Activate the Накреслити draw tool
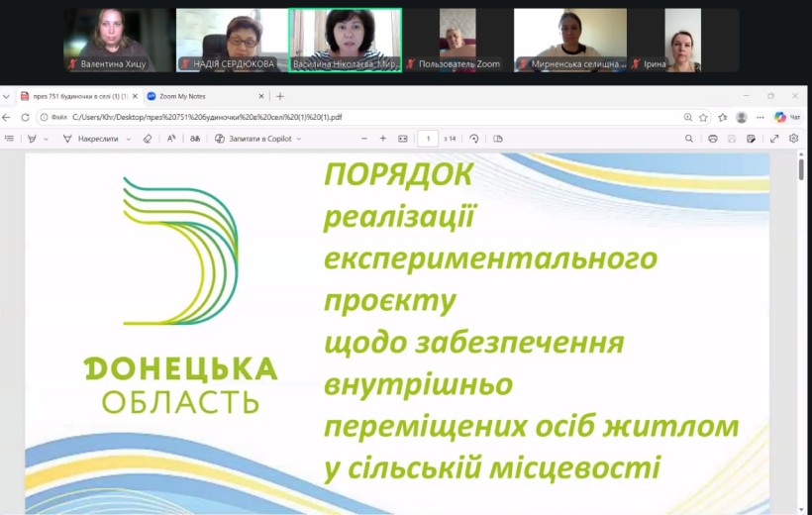812x515 pixels. coord(91,139)
